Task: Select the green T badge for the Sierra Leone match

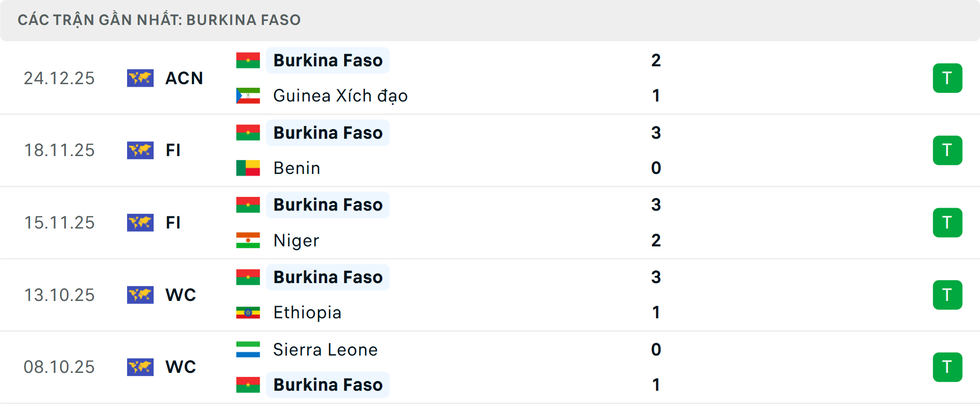Action: click(x=948, y=367)
